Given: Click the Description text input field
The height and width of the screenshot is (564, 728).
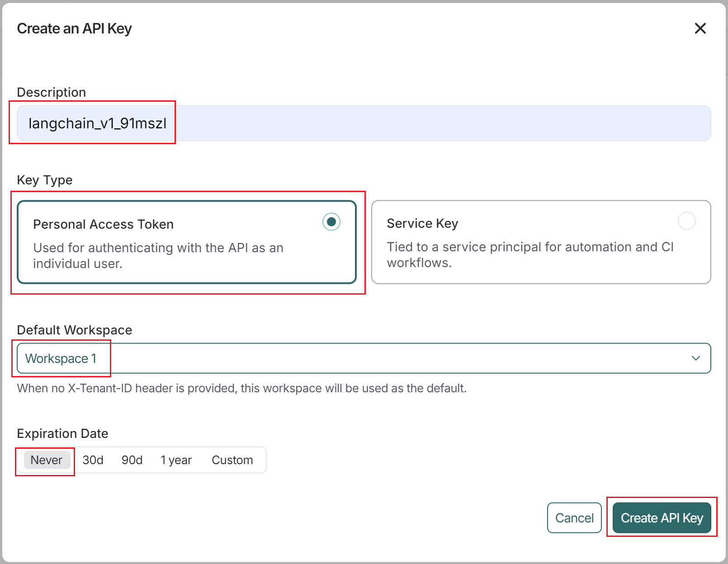Looking at the screenshot, I should 364,123.
